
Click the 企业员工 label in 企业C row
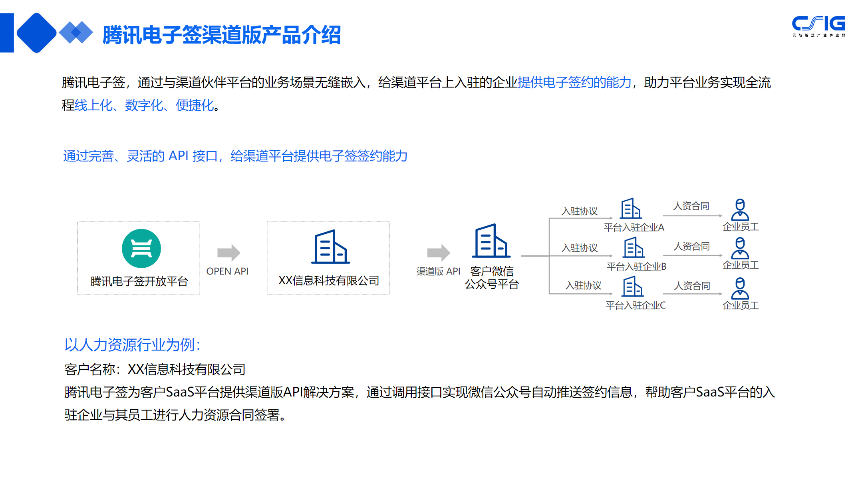click(741, 305)
